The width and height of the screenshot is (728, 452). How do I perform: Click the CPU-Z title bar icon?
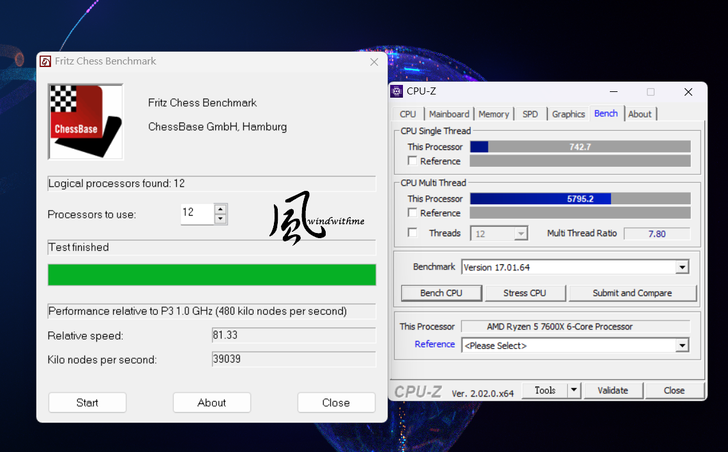point(397,91)
